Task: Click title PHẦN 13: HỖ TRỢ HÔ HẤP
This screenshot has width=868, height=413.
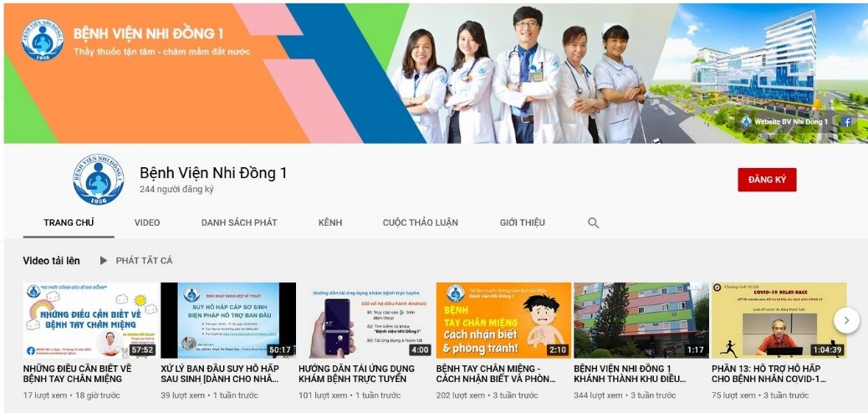Action: tap(769, 374)
